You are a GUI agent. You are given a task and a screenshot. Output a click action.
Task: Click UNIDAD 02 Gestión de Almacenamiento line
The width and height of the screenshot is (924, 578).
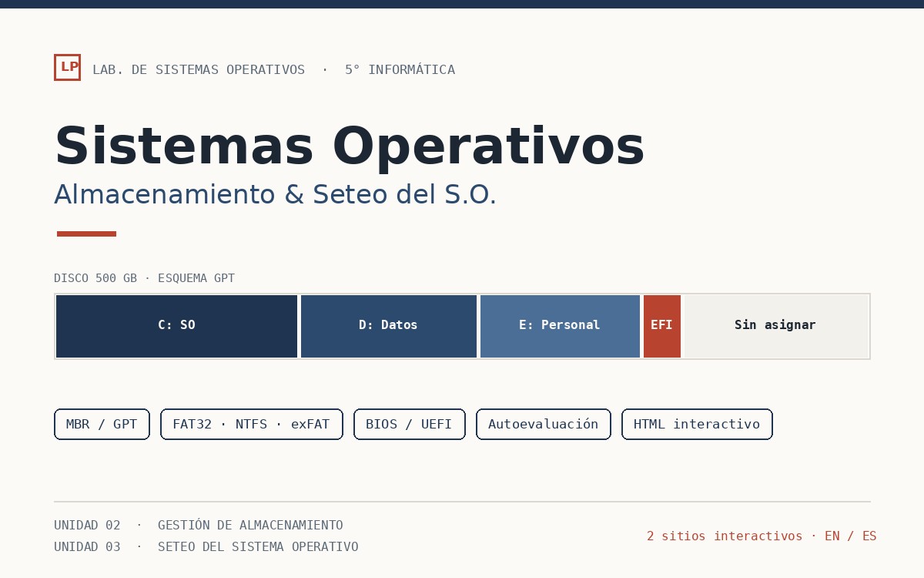click(x=199, y=526)
